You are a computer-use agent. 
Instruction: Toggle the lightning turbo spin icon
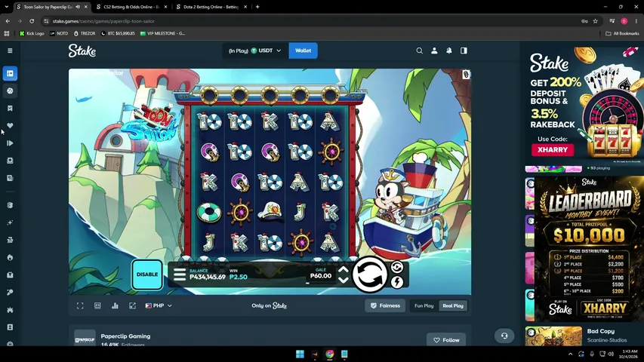point(397,282)
